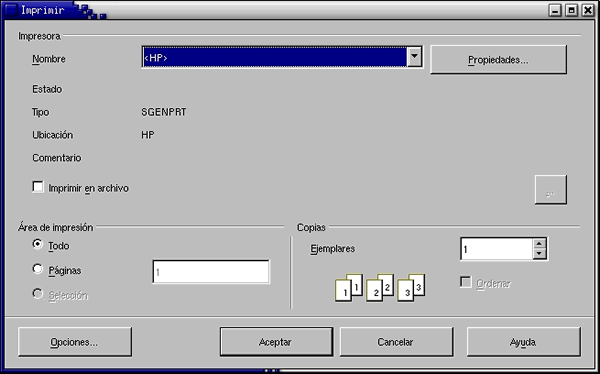
Task: Confirm printing with Aceptar
Action: (276, 342)
